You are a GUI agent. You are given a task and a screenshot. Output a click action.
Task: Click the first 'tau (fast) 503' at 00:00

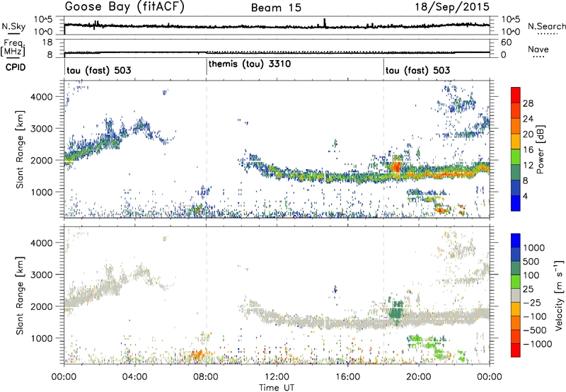[98, 70]
